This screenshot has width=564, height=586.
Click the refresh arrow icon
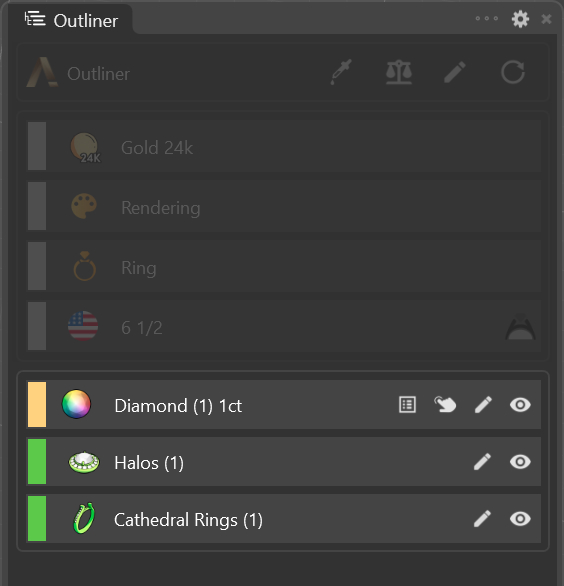tap(513, 72)
